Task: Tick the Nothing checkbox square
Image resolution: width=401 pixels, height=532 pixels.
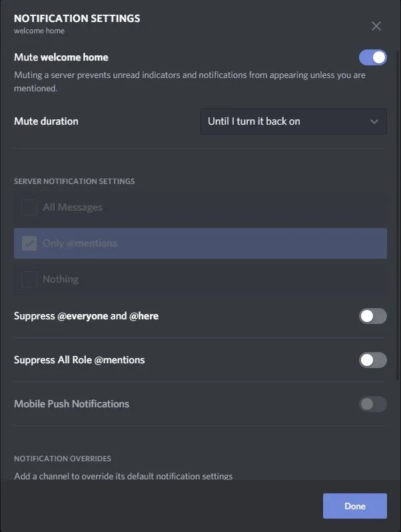Action: [x=29, y=279]
